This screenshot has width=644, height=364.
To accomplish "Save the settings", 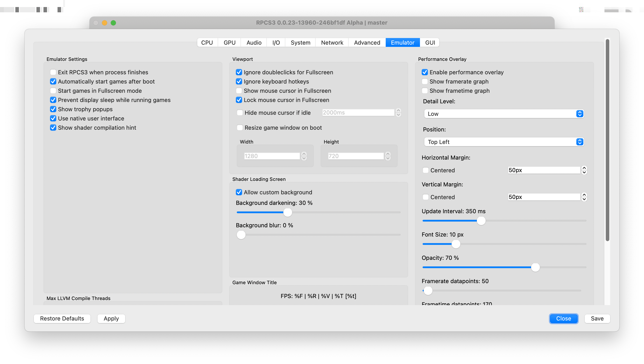I will 597,319.
